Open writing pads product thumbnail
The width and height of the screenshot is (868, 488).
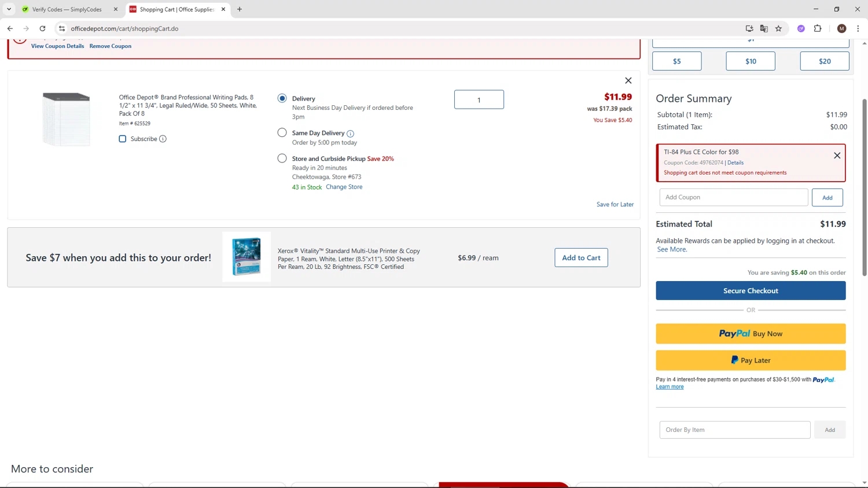[x=66, y=119]
